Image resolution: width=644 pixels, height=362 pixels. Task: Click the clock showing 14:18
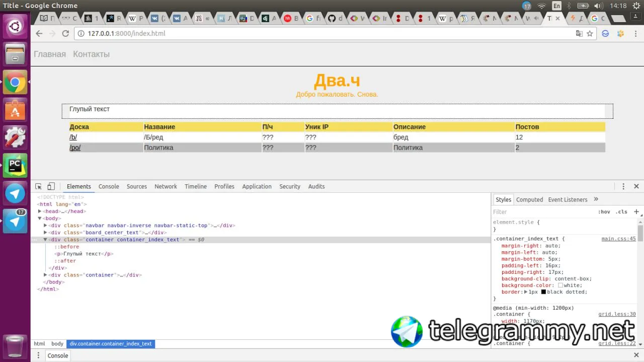618,6
